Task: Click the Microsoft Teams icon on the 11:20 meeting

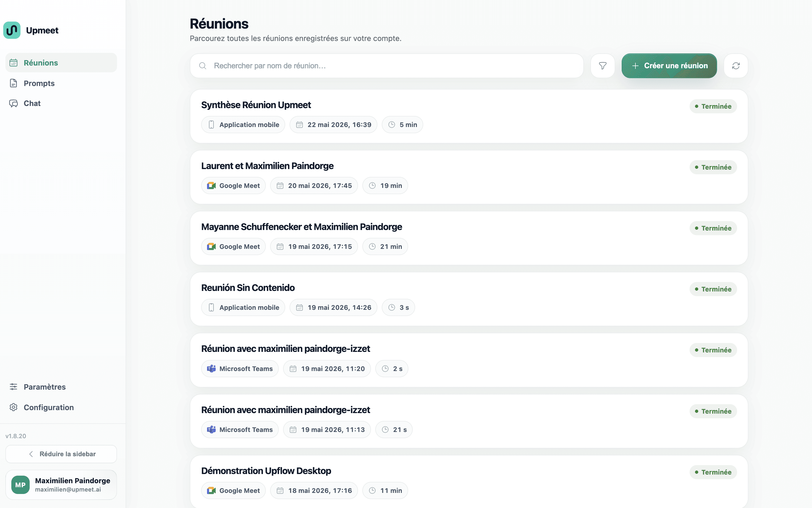Action: [x=211, y=369]
